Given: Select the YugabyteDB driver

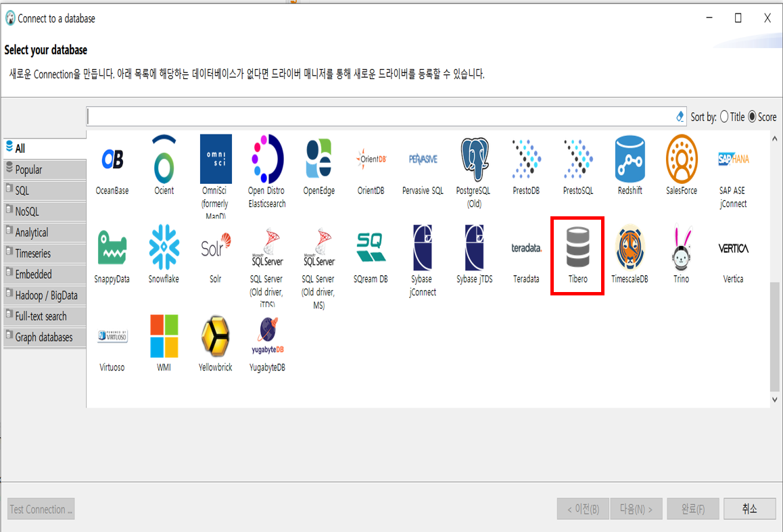Looking at the screenshot, I should [x=267, y=336].
